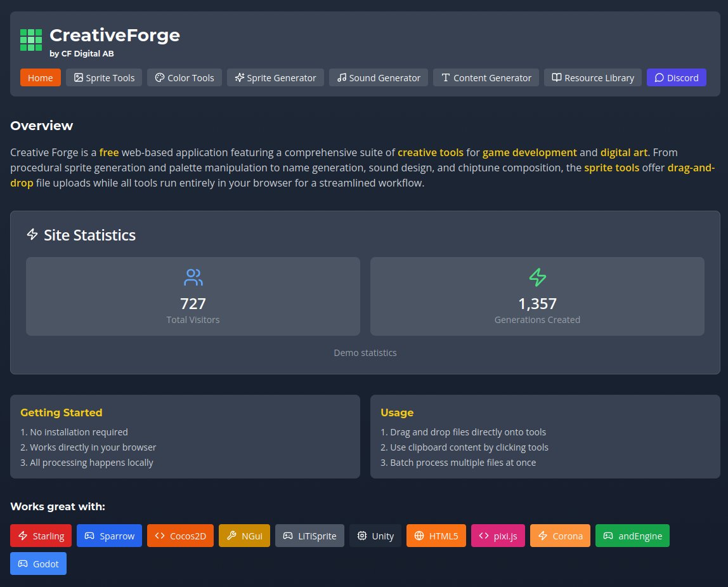Viewport: 728px width, 587px height.
Task: Click the code brackets icon on pixi.js
Action: [x=484, y=536]
